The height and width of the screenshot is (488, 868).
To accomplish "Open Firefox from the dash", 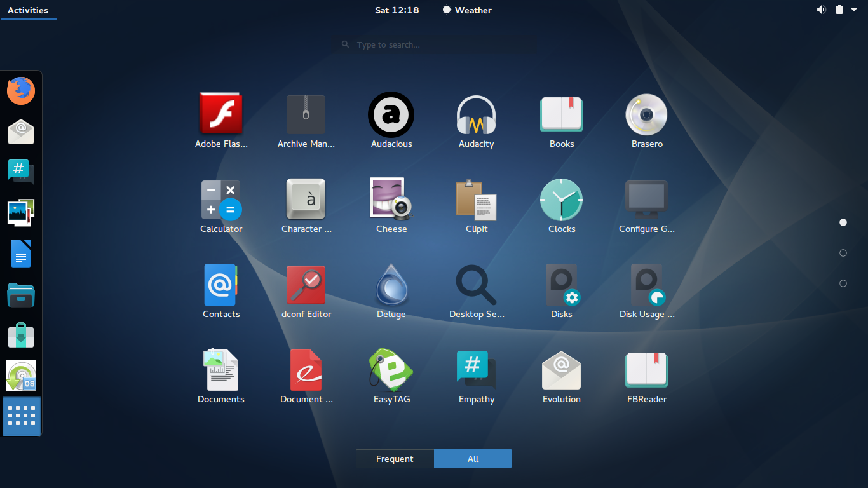I will tap(21, 91).
